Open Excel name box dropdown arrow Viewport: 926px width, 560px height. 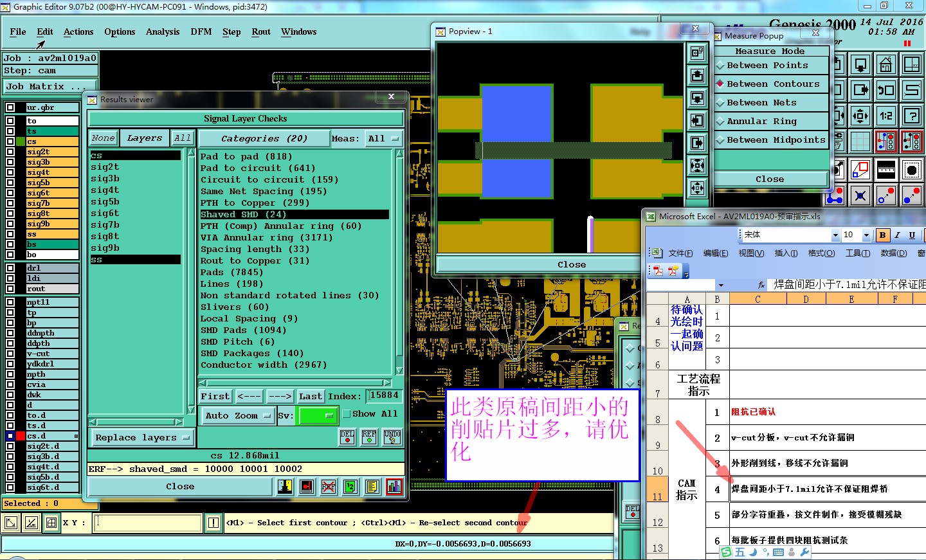pos(721,285)
